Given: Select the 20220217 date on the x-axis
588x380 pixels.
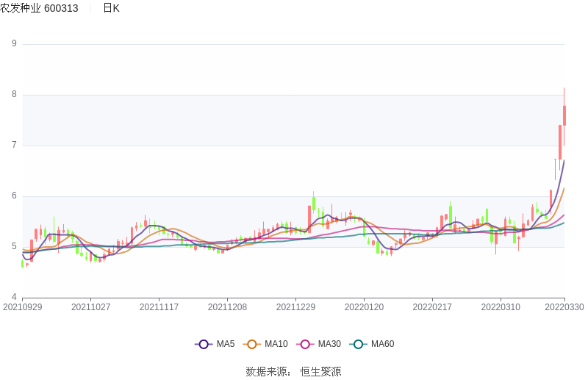Looking at the screenshot, I should (432, 307).
